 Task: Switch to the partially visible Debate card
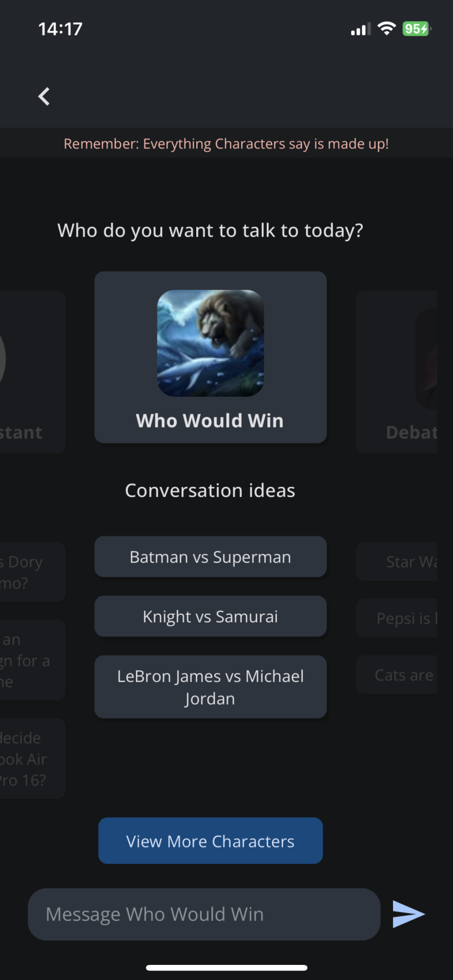click(x=396, y=372)
